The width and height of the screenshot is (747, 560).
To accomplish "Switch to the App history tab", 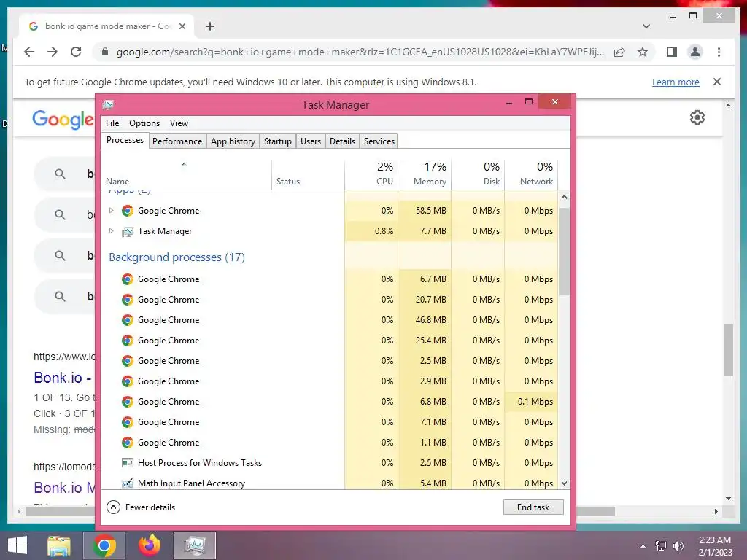I will pos(233,141).
